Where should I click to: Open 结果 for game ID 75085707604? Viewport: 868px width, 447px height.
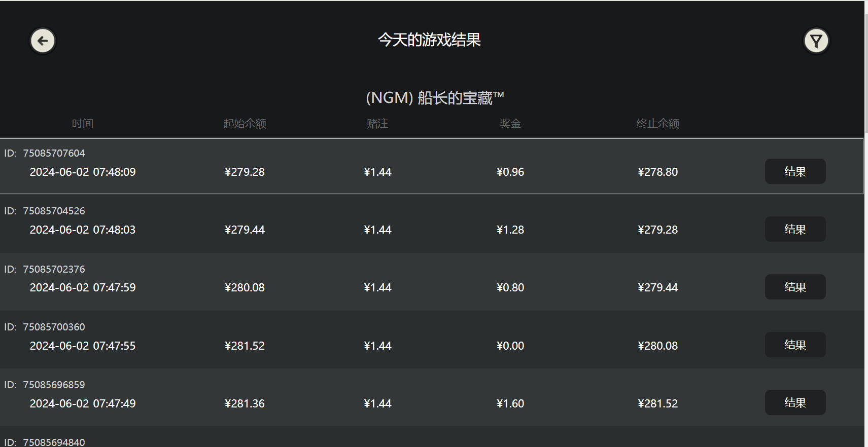795,171
